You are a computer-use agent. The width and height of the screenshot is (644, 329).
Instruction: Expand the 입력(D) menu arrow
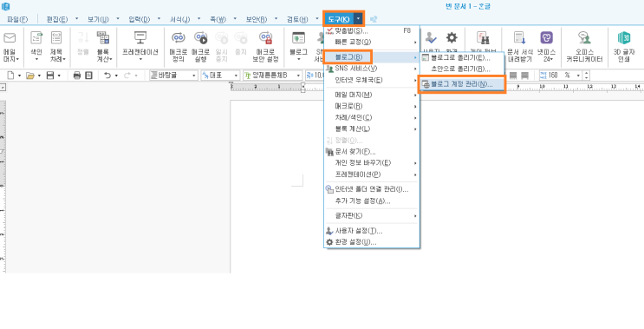159,18
